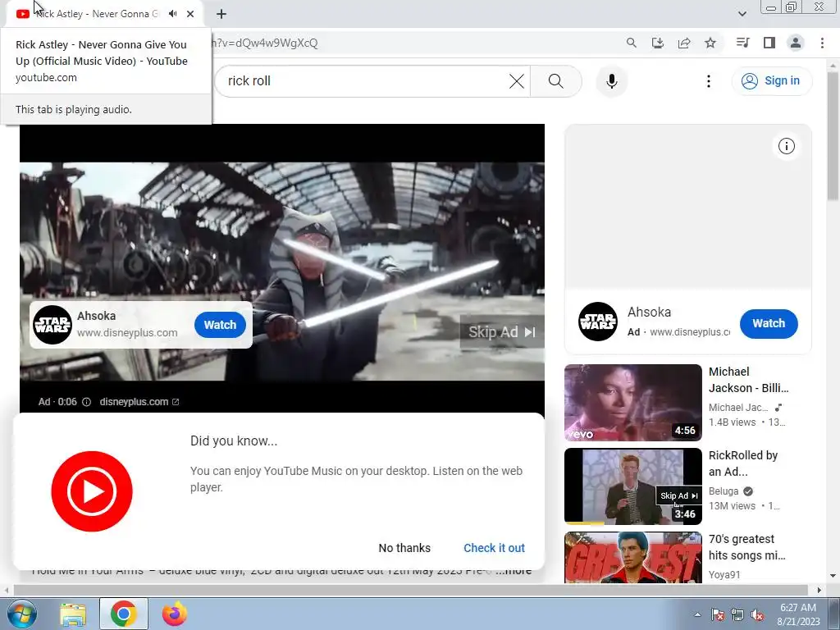This screenshot has height=630, width=840.
Task: Open Chrome media controls icon
Action: pos(742,43)
